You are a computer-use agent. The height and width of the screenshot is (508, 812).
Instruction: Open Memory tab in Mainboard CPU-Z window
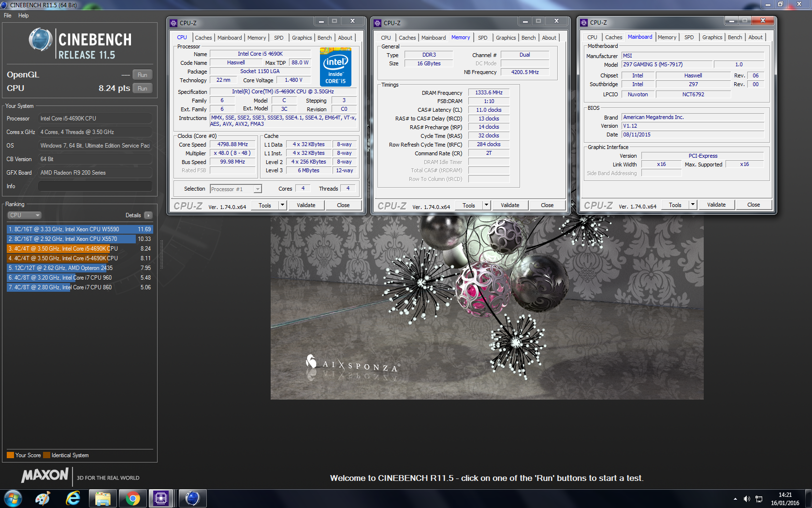pyautogui.click(x=667, y=37)
